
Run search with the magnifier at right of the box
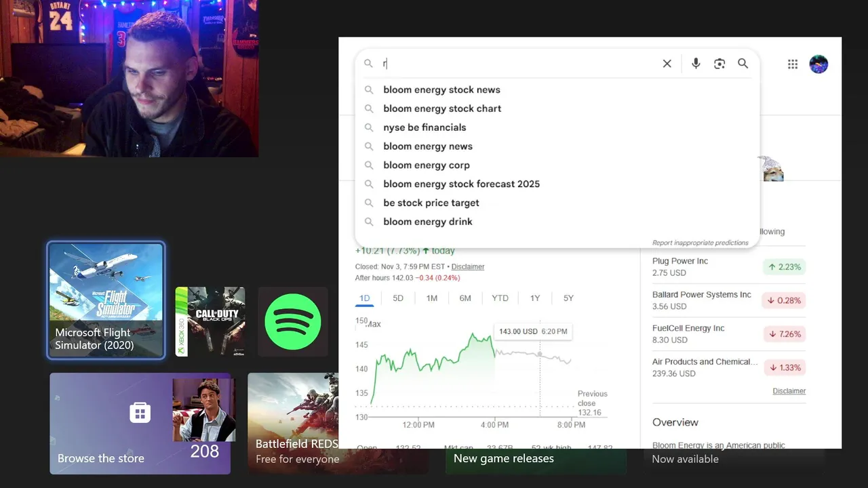[x=743, y=63]
